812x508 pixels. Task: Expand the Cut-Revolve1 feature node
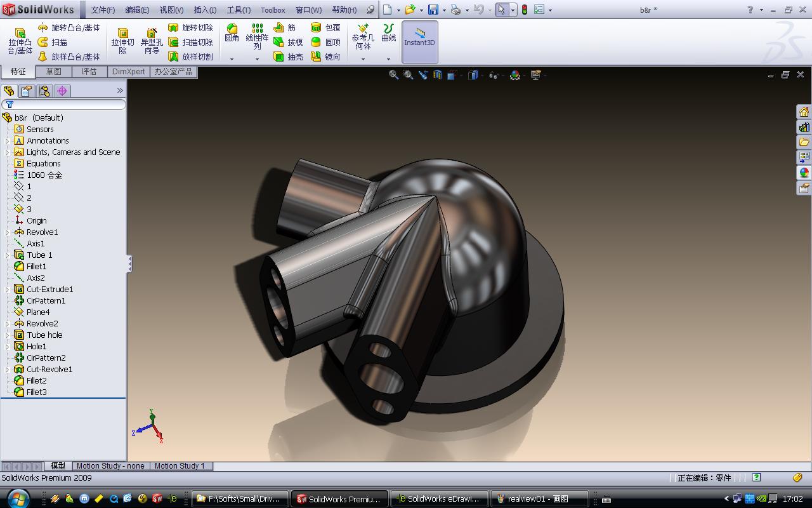[8, 370]
